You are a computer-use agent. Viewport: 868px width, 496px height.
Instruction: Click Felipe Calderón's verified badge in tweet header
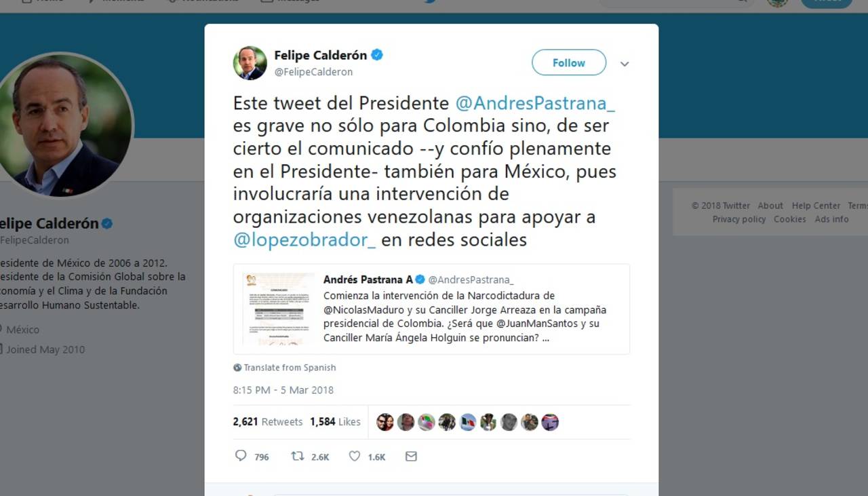[x=377, y=55]
